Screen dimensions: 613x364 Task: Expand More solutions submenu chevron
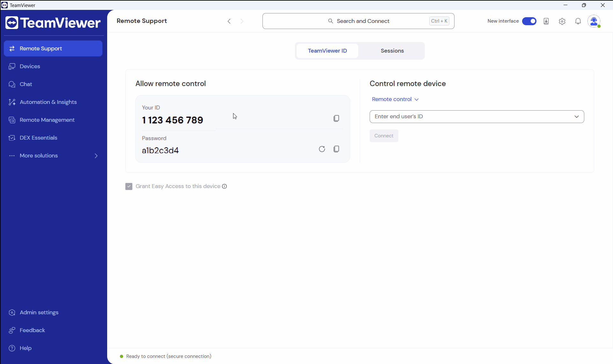[x=96, y=156]
